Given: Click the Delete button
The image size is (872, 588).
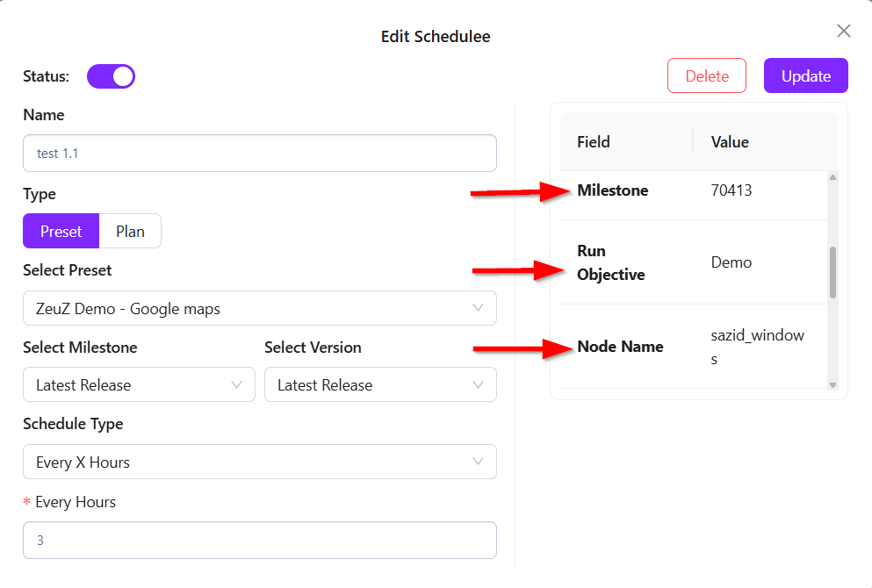Looking at the screenshot, I should point(707,75).
